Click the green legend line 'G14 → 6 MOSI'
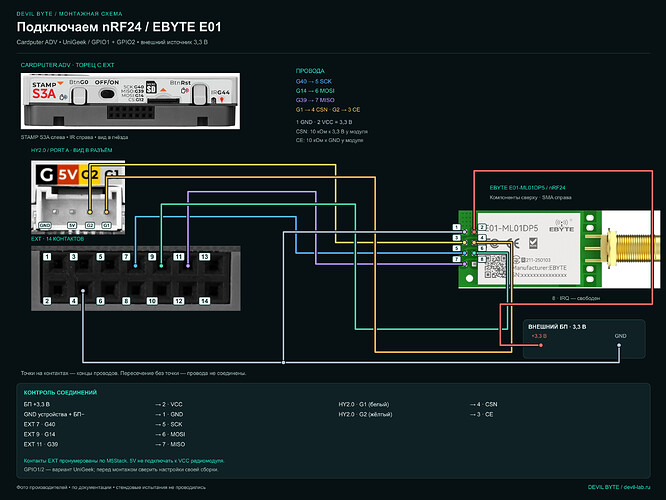 click(x=315, y=90)
